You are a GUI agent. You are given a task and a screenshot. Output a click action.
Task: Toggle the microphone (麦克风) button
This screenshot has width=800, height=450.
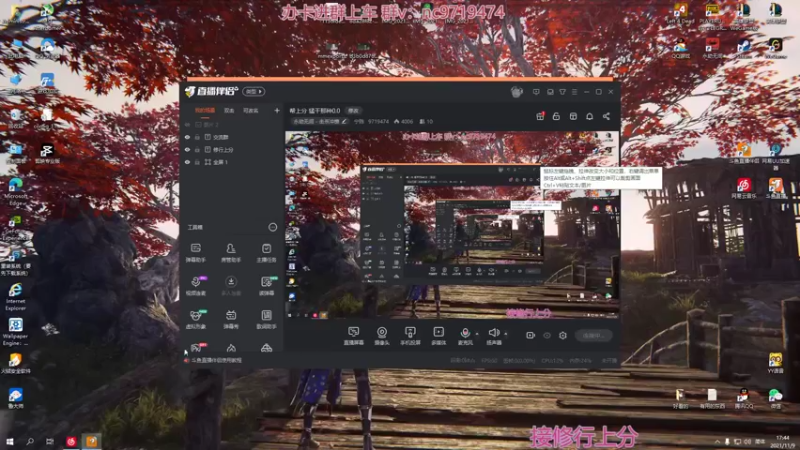coord(465,336)
